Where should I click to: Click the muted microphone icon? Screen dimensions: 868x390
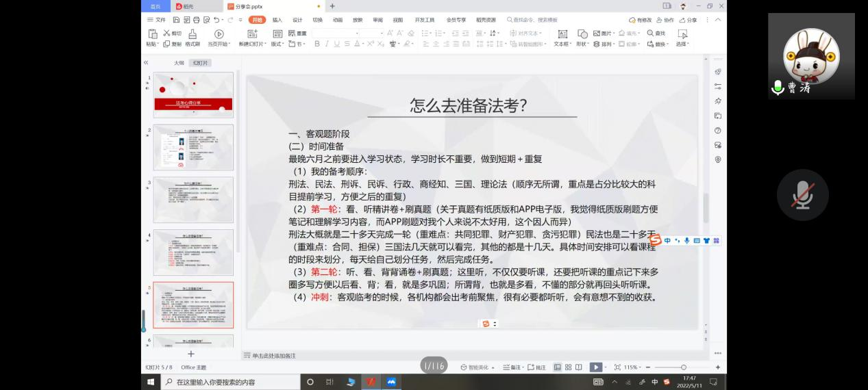802,196
